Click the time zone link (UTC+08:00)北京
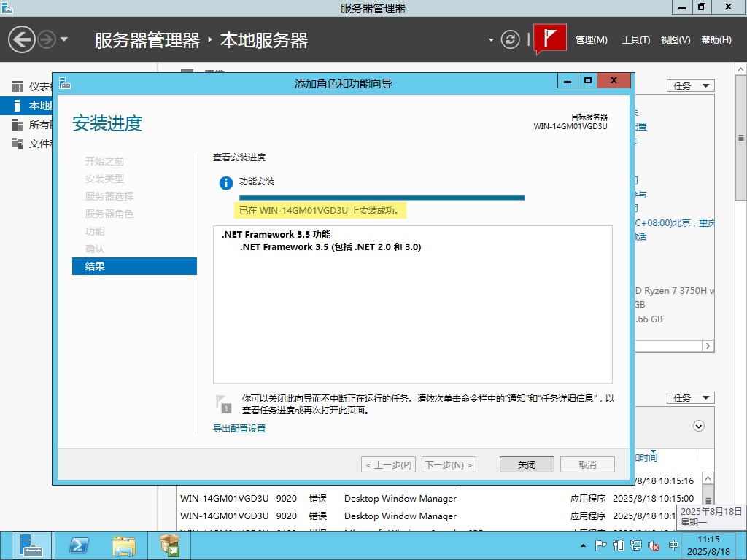This screenshot has height=560, width=747. coord(675,223)
